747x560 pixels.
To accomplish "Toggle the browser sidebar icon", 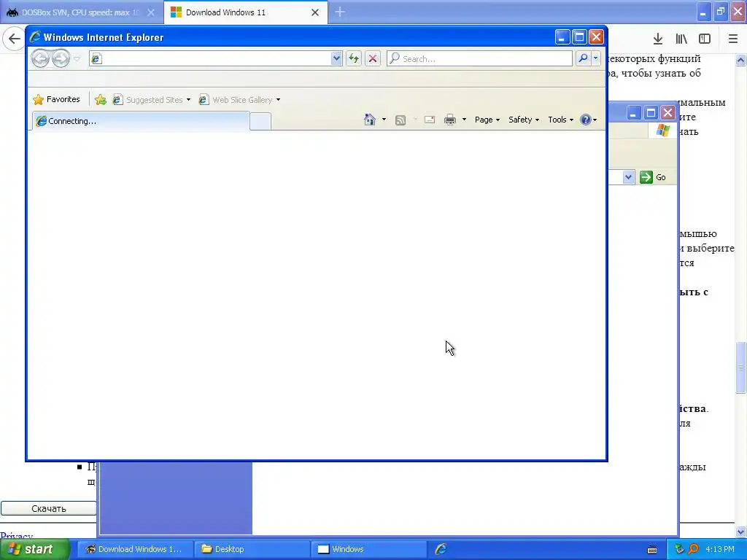I will 705,39.
